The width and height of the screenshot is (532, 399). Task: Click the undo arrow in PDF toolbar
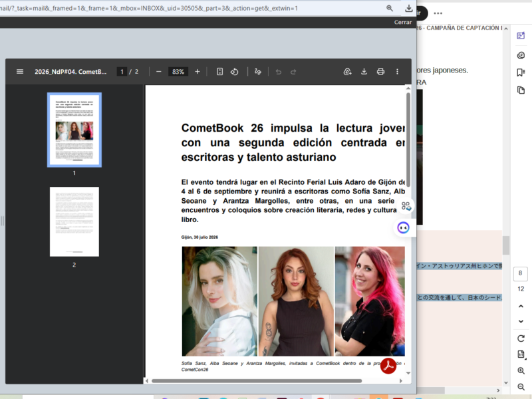pos(279,72)
